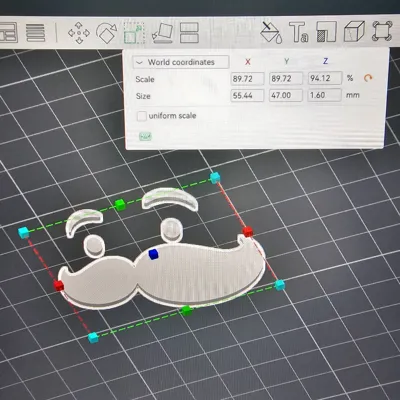Choose the Lay on Face tool
The image size is (400, 400).
162,33
